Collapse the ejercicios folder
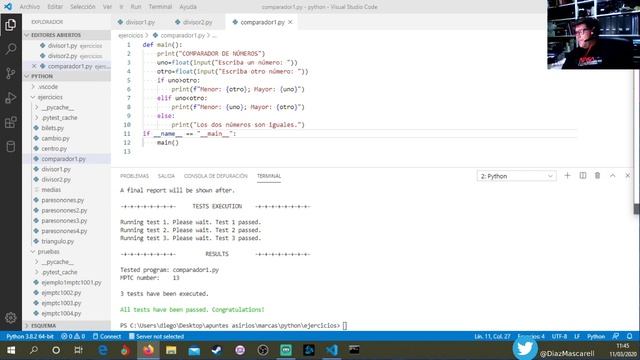 [x=66, y=97]
